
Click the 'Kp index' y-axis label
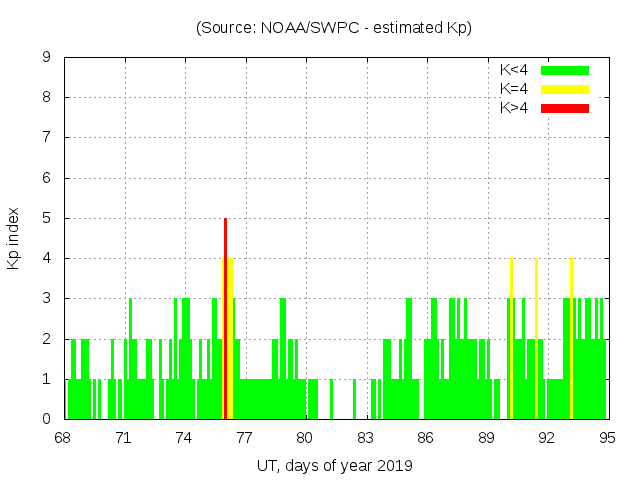tap(14, 238)
